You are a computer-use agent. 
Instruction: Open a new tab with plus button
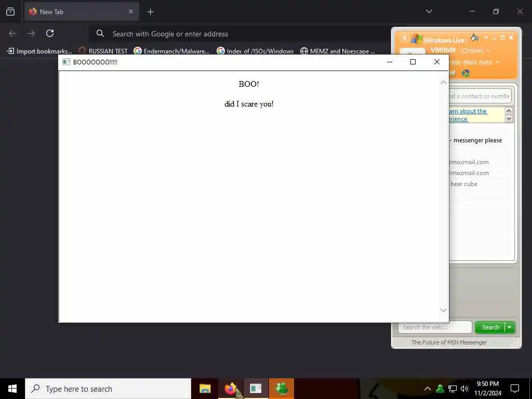[150, 12]
